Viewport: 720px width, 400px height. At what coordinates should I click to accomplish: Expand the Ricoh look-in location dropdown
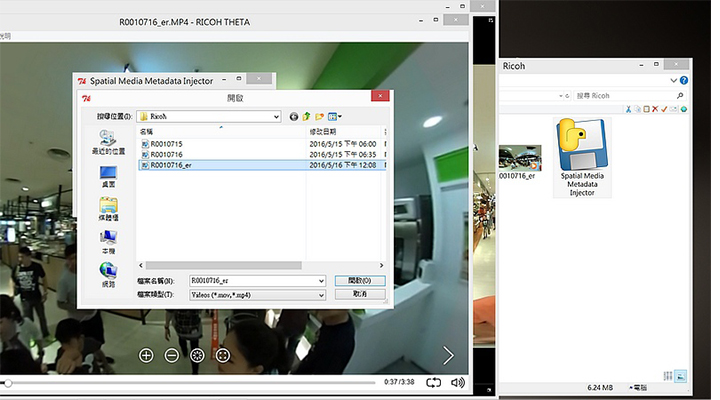click(x=276, y=117)
